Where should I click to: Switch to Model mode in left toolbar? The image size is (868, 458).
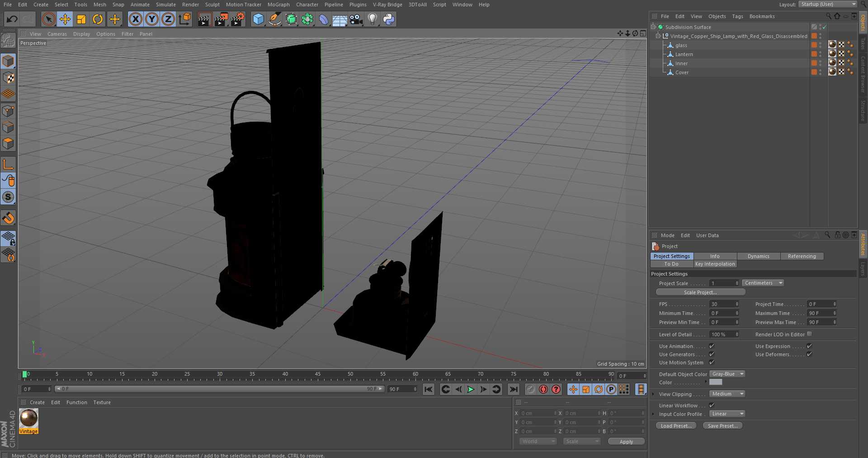click(8, 61)
